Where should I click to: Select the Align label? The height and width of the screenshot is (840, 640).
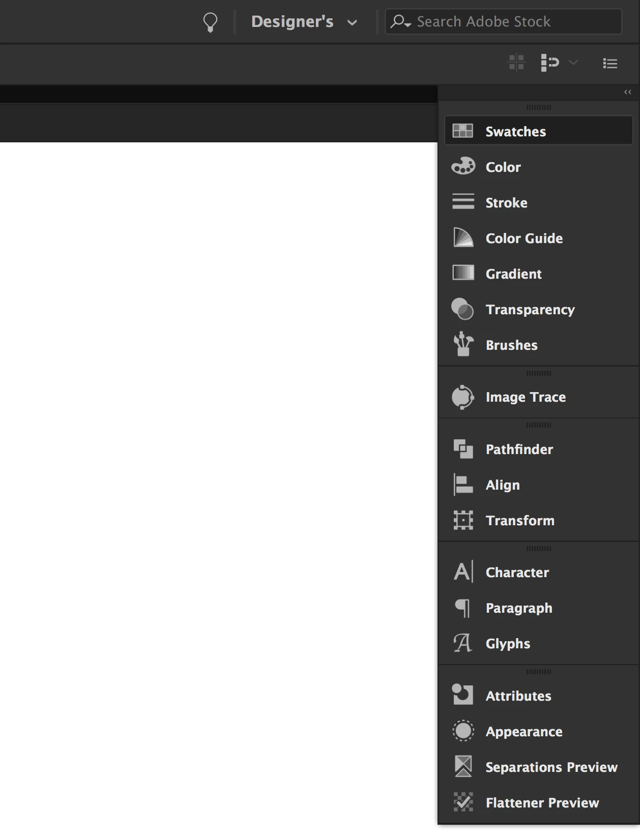pos(503,485)
